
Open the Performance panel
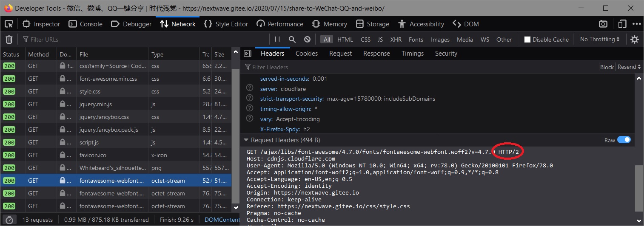click(x=280, y=24)
